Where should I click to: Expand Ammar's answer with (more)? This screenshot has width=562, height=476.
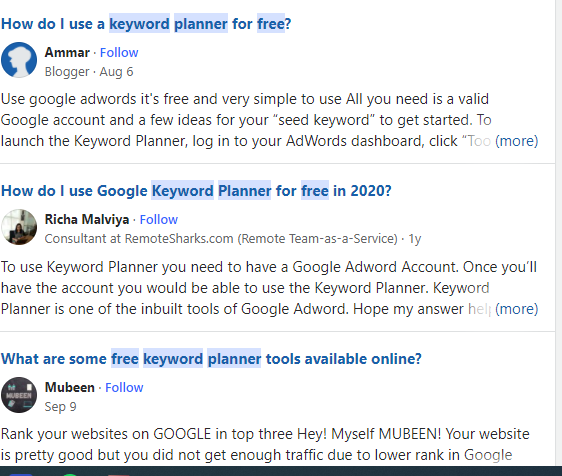516,141
